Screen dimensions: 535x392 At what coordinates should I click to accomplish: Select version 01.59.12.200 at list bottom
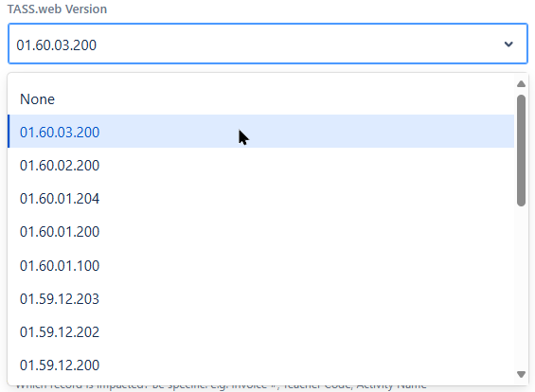[260, 365]
